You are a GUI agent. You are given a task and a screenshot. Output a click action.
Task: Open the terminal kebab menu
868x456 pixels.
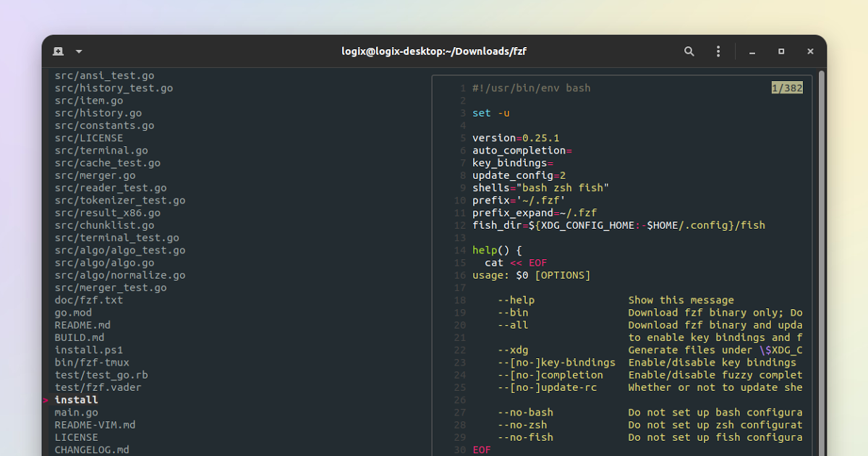tap(718, 51)
